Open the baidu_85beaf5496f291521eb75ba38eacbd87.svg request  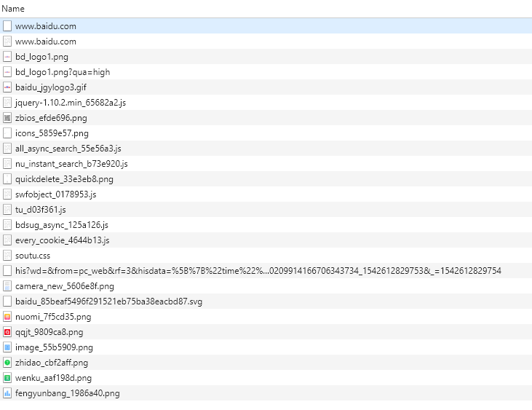(266, 301)
